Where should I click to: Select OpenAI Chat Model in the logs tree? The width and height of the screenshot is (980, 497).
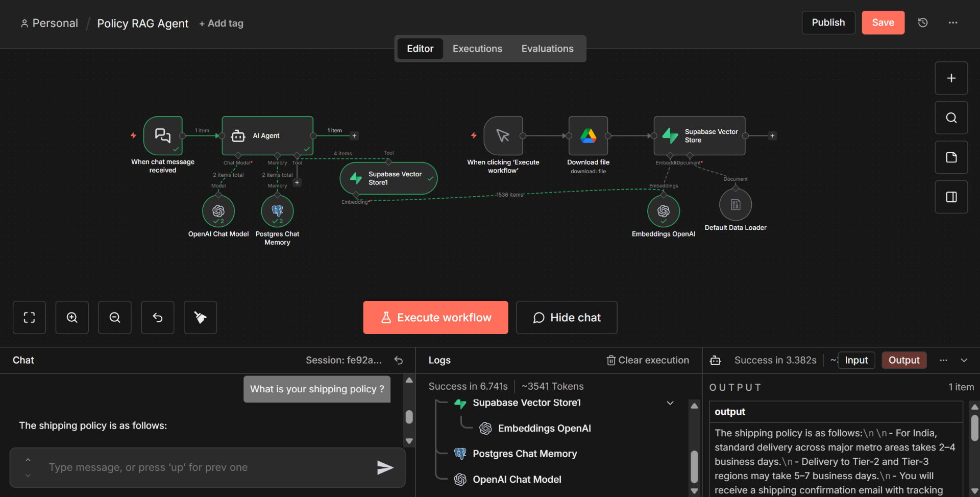tap(517, 479)
